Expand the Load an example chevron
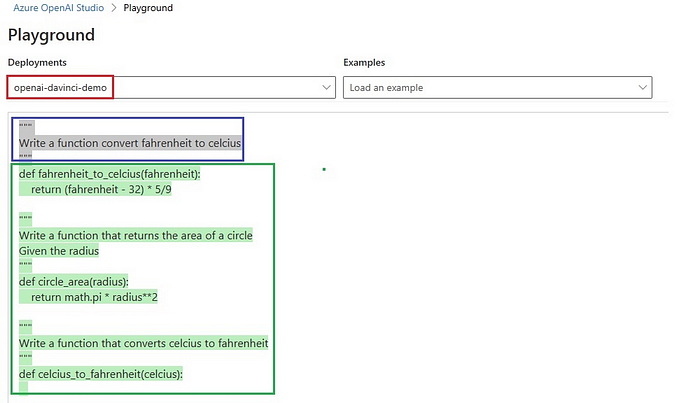This screenshot has width=700, height=403. (642, 87)
